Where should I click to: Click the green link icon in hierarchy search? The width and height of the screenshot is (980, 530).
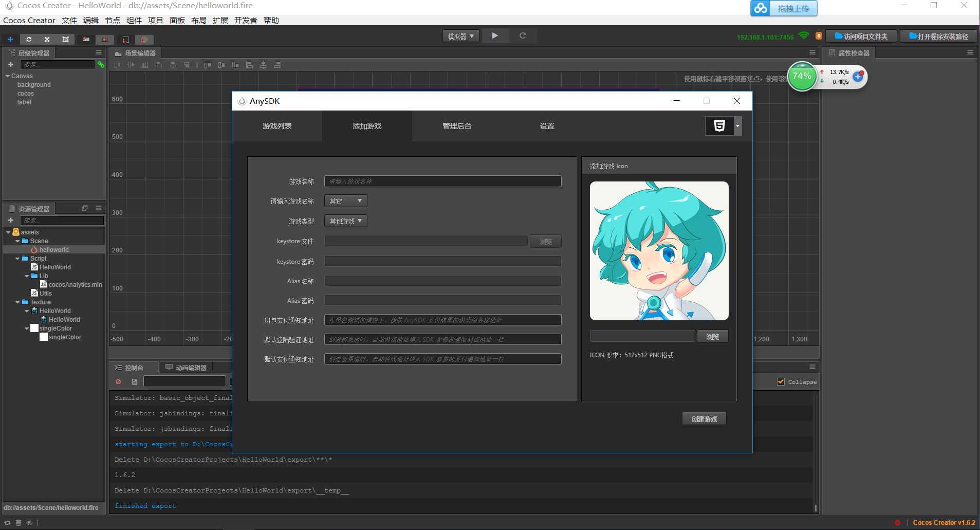101,64
